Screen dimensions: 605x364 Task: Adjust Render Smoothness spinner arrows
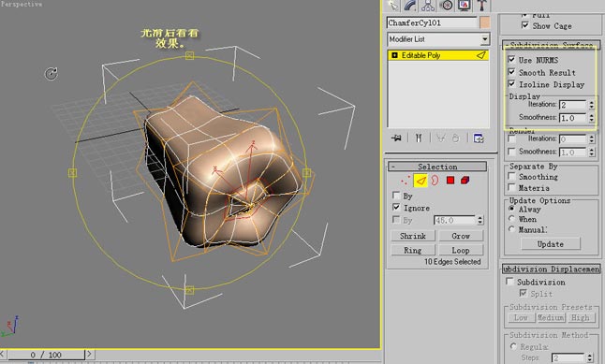592,153
